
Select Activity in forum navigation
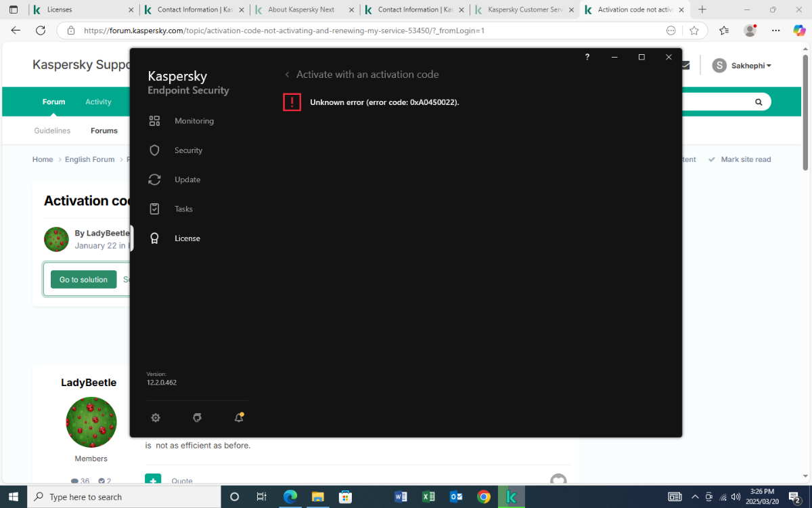point(98,102)
